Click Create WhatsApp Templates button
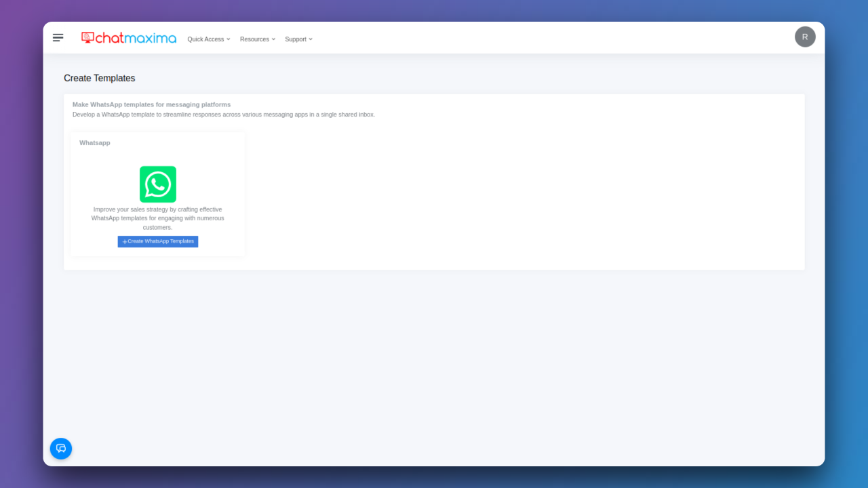This screenshot has height=488, width=868. pos(158,241)
